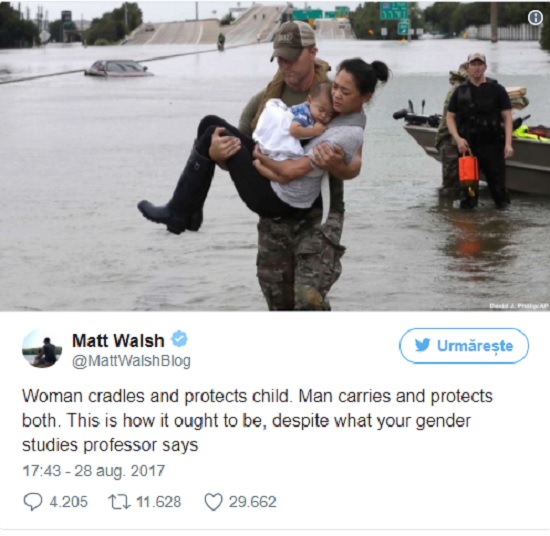Follow the account via Urmărește button
Viewport: 550px width, 536px height.
click(464, 346)
